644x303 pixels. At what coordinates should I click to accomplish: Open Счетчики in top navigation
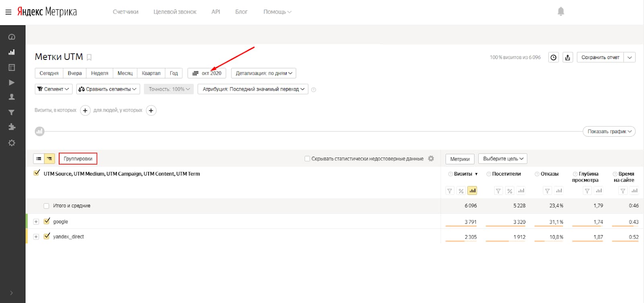[126, 12]
